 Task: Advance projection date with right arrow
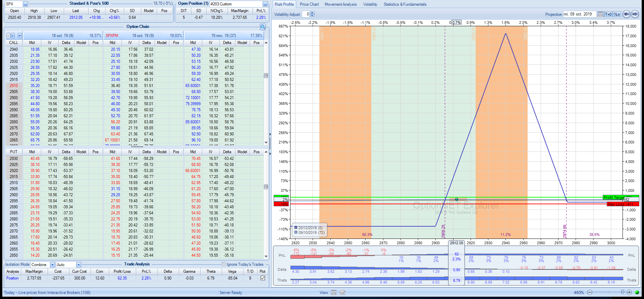635,14
